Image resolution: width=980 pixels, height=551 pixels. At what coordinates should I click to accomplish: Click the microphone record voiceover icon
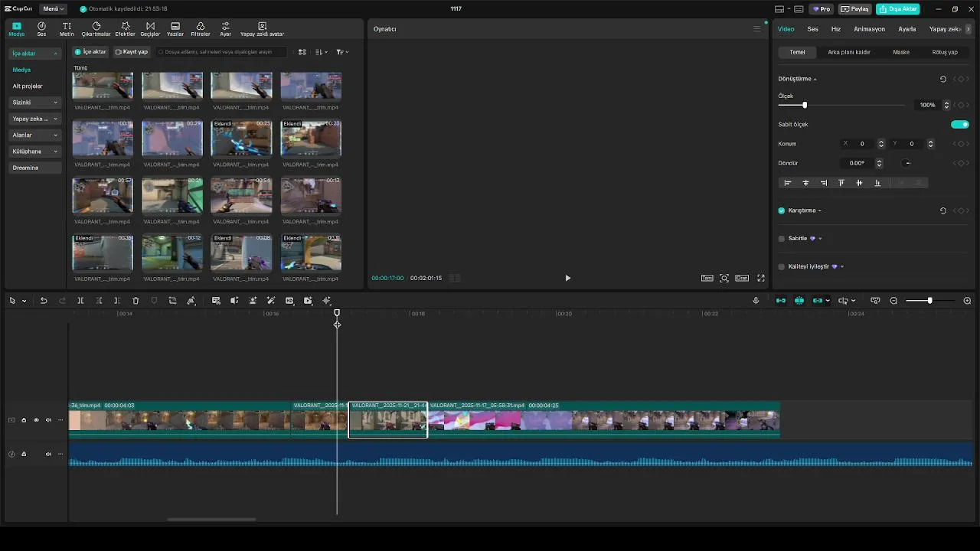click(756, 301)
